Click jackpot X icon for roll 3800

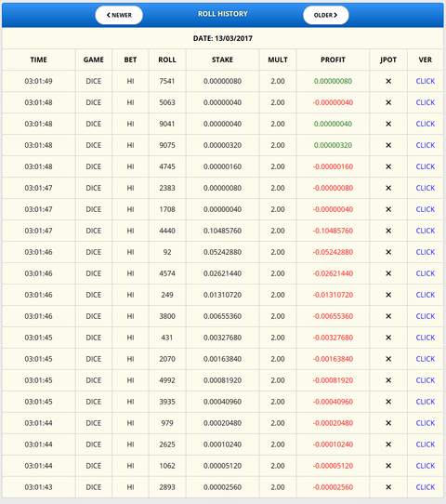388,316
